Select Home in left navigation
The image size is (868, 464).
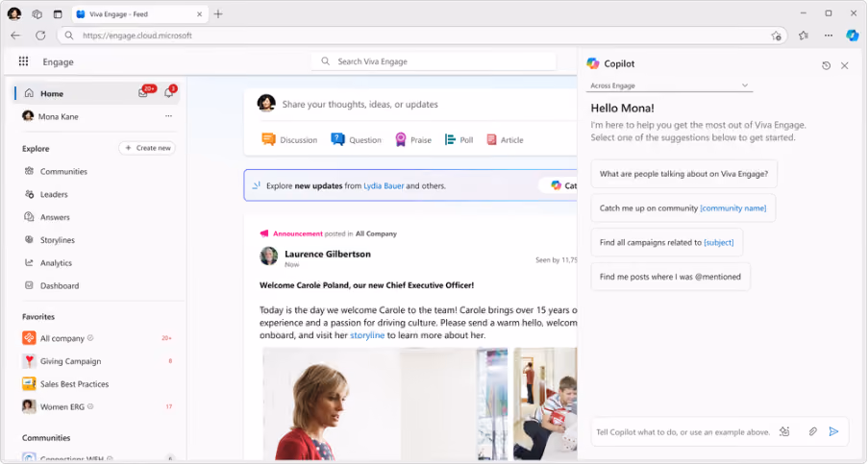click(96, 93)
